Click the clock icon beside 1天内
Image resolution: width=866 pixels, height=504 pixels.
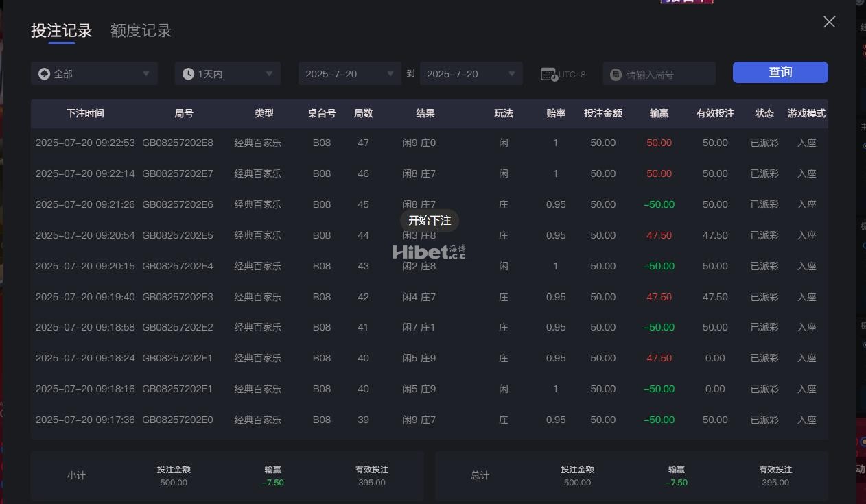189,74
